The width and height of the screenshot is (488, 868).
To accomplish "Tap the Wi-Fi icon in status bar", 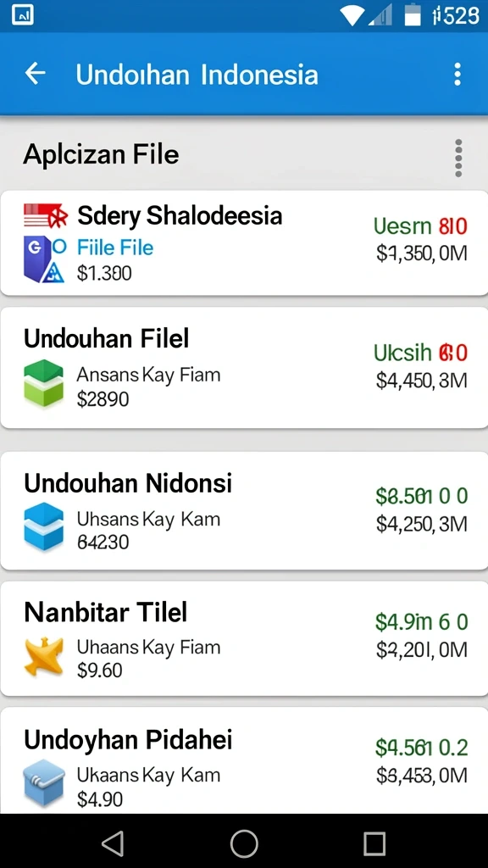I will click(352, 16).
